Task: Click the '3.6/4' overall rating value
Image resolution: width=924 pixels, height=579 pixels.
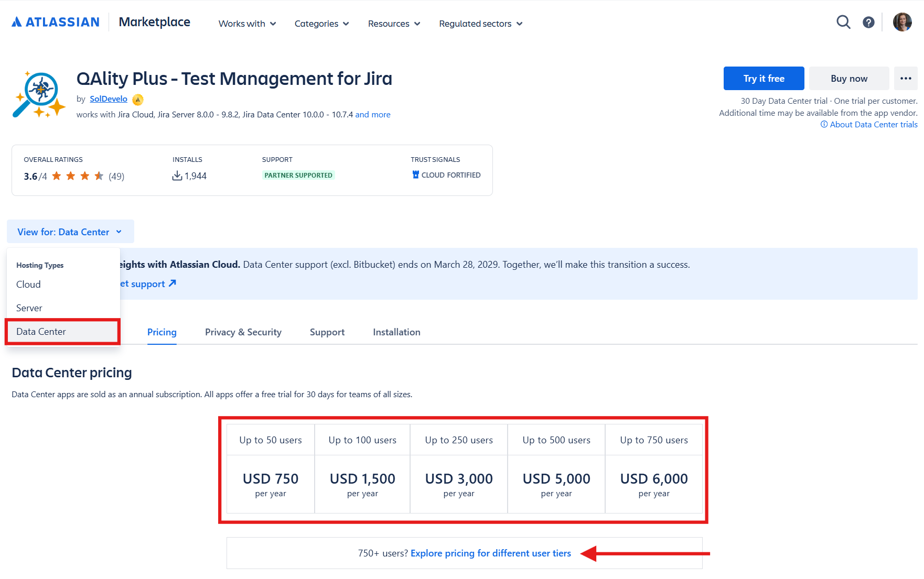Action: tap(35, 176)
